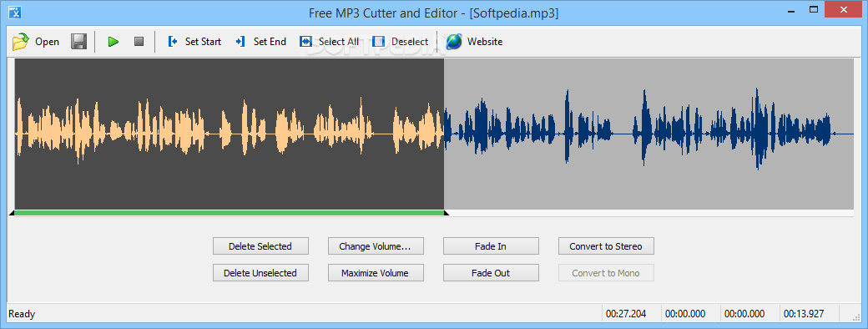Close the MP3 Cutter window
Viewport: 868px width, 329px height.
coord(844,9)
